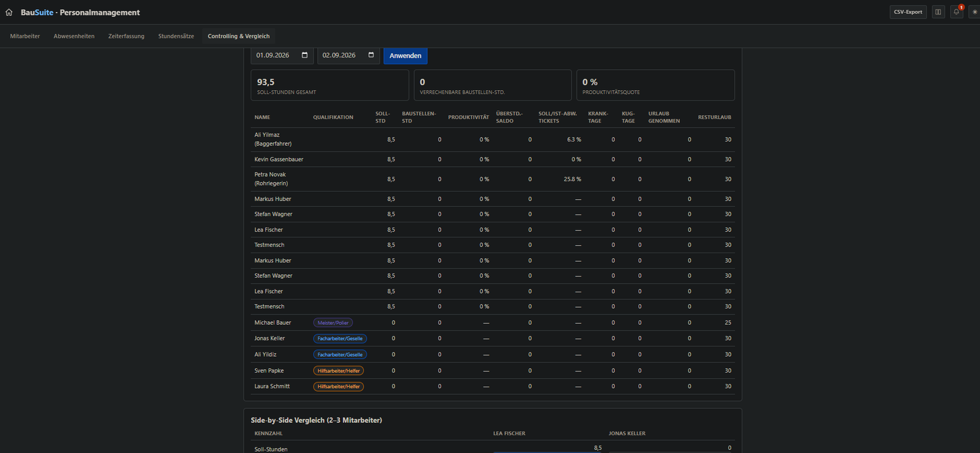
Task: Click the Urlaub Genommen column header
Action: click(x=664, y=117)
